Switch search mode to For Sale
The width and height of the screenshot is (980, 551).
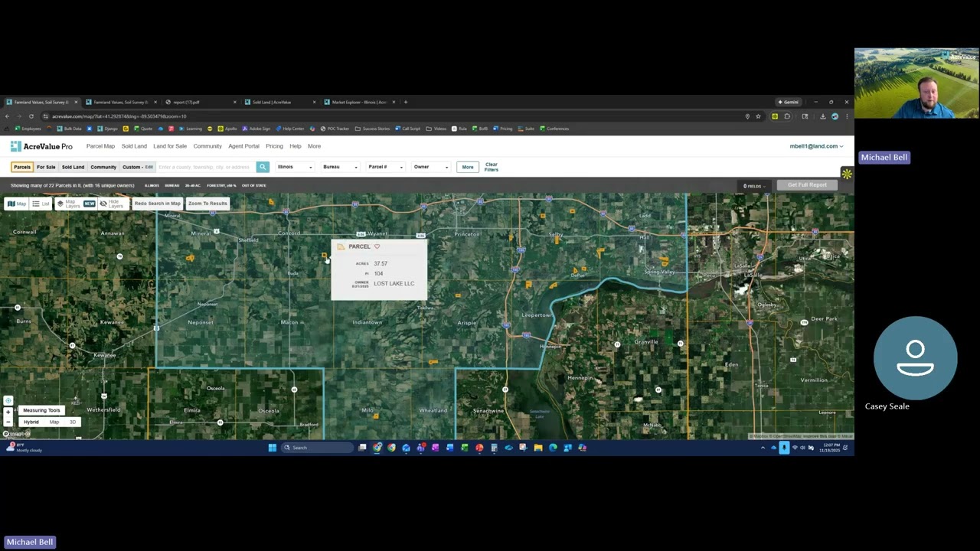click(x=46, y=167)
